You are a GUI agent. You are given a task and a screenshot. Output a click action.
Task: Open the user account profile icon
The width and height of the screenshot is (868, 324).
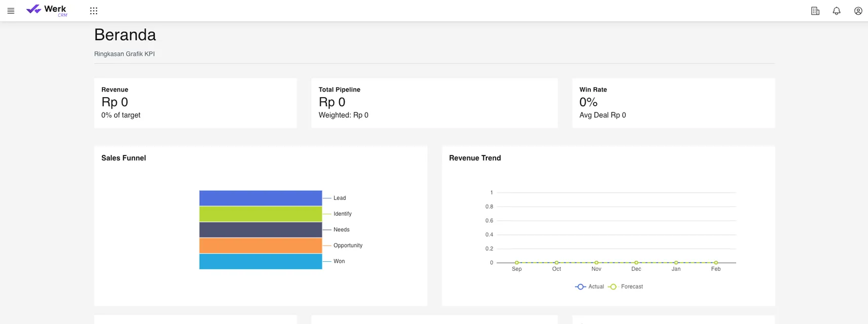pyautogui.click(x=858, y=11)
